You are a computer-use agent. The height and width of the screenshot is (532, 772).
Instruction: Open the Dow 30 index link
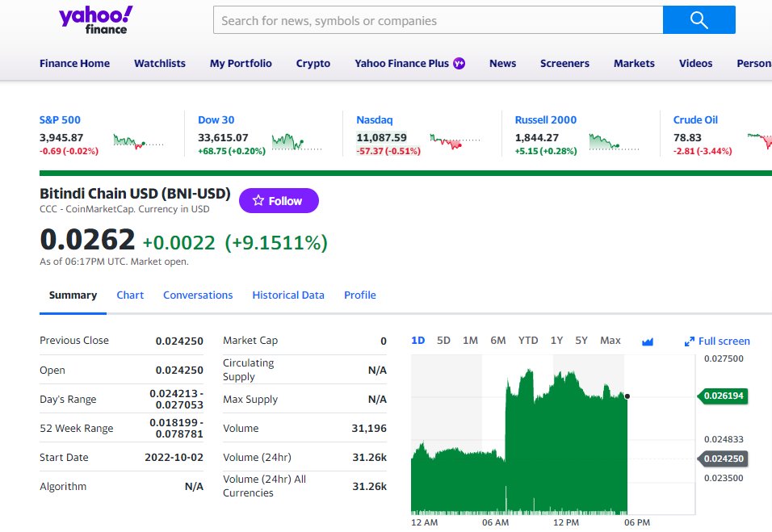click(x=216, y=119)
